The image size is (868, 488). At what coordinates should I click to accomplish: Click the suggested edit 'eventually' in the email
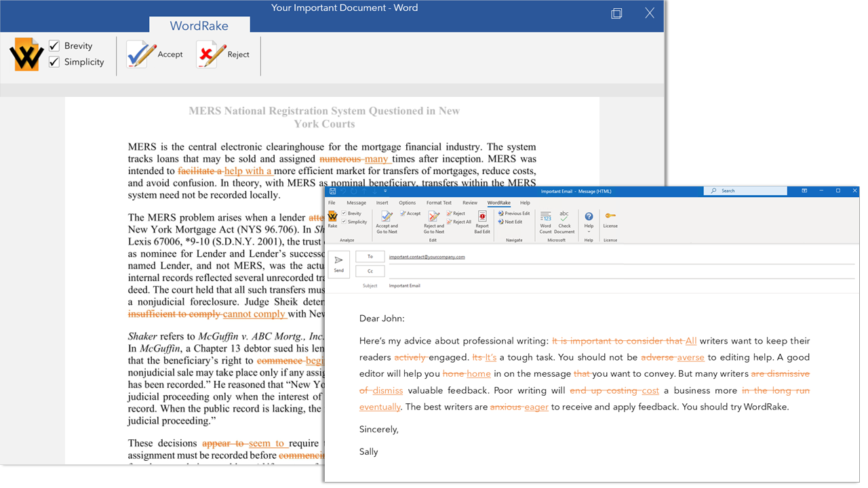[x=380, y=407]
